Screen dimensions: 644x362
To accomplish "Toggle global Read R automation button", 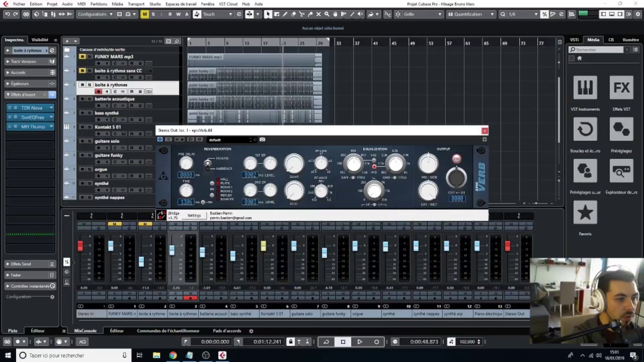I will click(x=170, y=14).
